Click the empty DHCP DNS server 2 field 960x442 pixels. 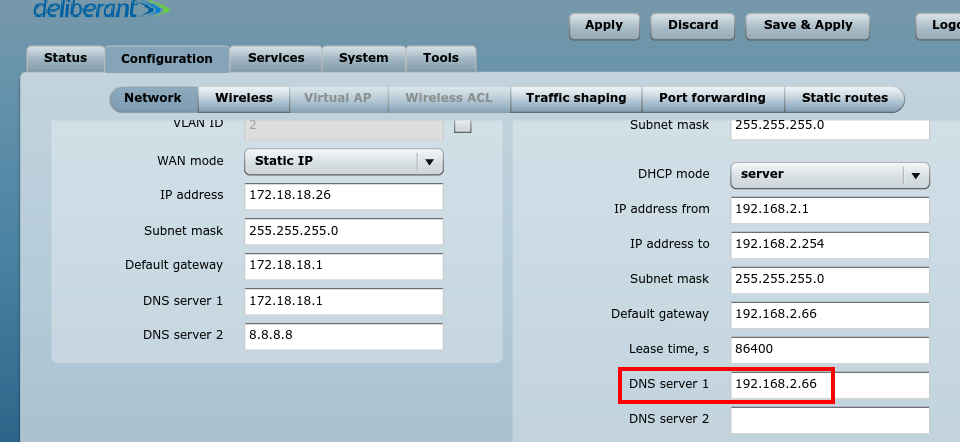click(830, 419)
